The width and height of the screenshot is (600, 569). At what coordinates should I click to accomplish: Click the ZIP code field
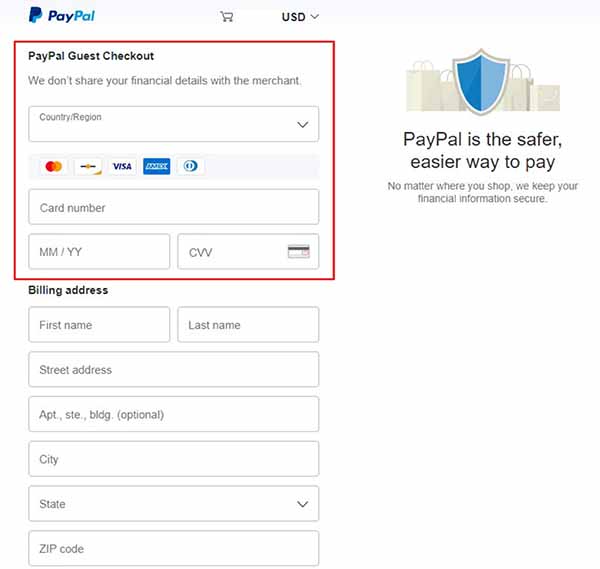(174, 548)
